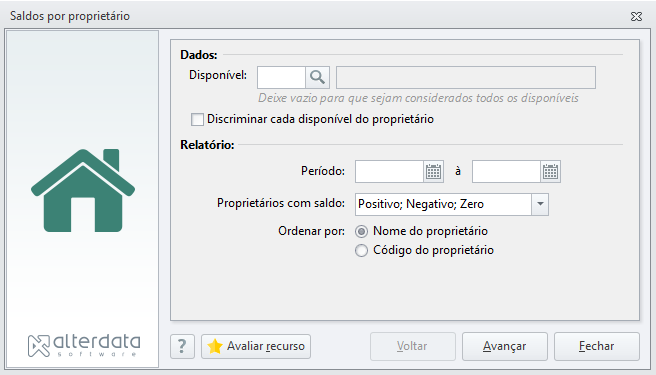This screenshot has height=375, width=656.
Task: Click the wide Disponível description field
Action: pyautogui.click(x=466, y=77)
